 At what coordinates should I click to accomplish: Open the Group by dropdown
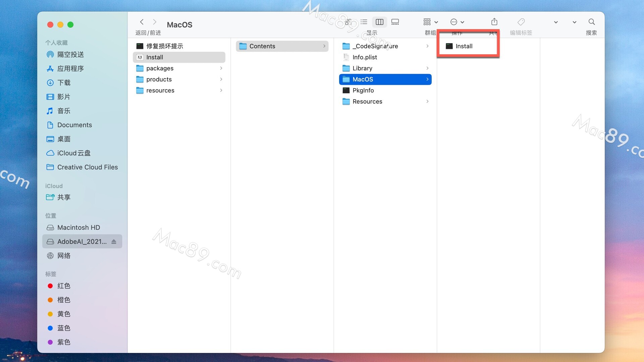click(x=430, y=22)
